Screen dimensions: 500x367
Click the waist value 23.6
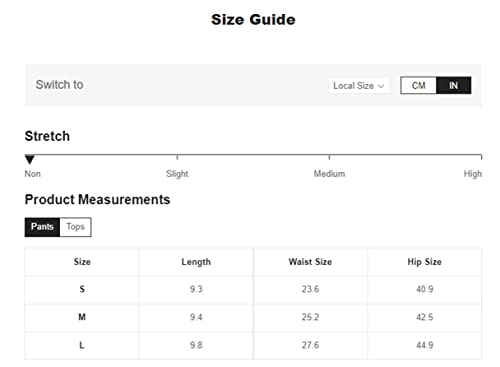[x=310, y=289]
